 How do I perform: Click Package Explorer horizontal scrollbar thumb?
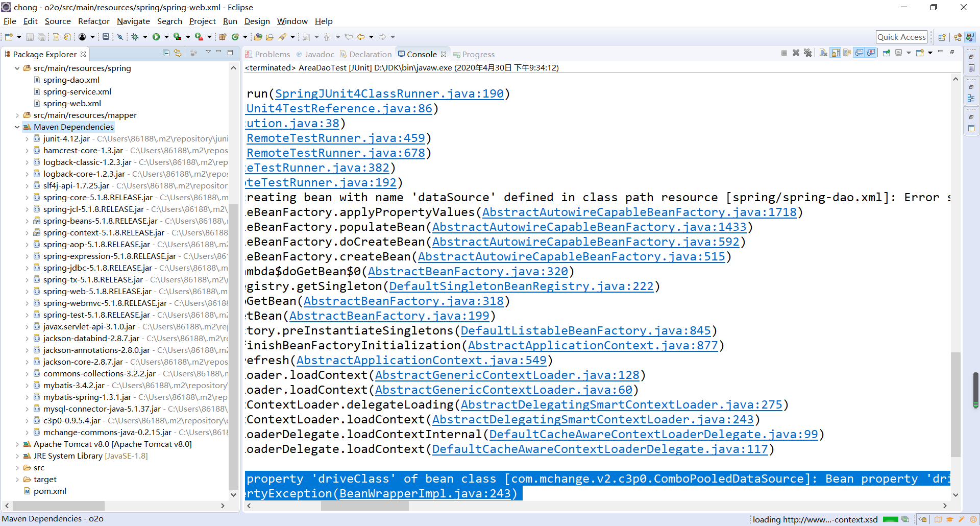[58, 506]
